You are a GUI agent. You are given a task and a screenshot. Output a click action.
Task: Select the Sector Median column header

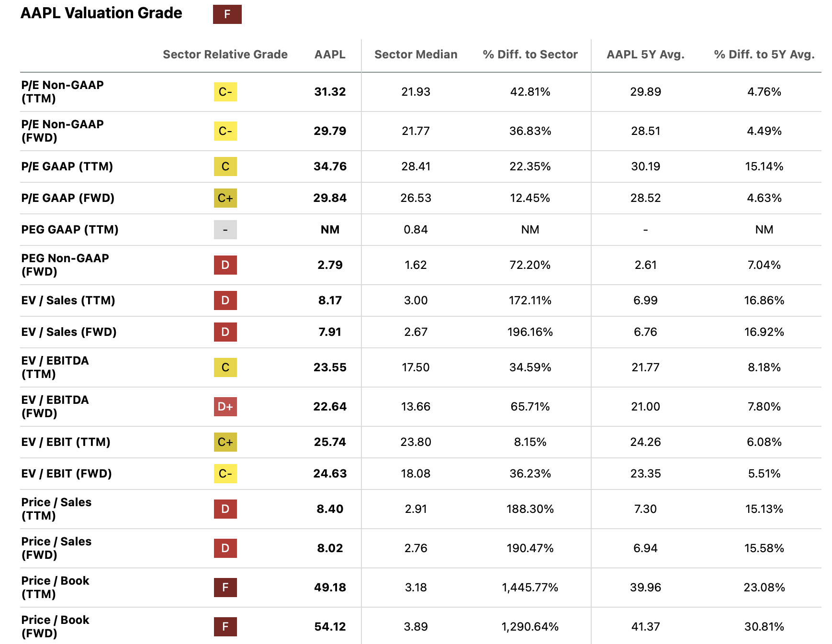click(416, 55)
